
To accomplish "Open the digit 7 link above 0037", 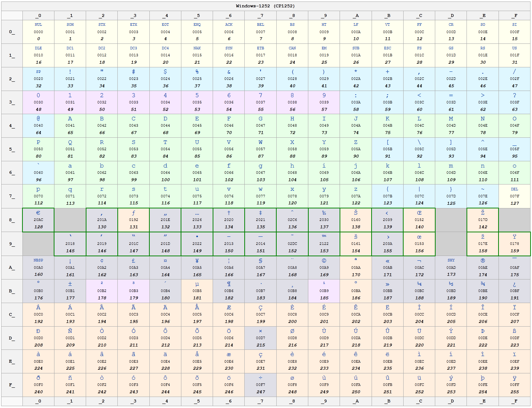I will pyautogui.click(x=260, y=95).
